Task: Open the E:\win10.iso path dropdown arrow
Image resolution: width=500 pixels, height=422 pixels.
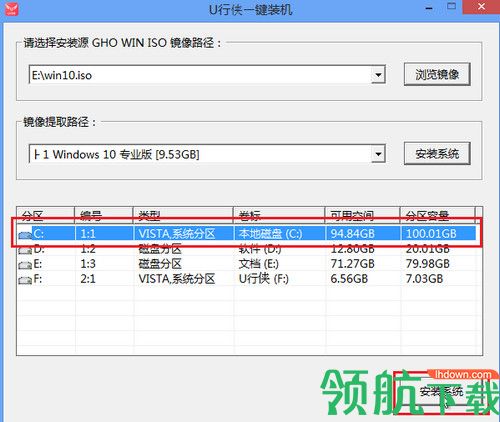Action: click(378, 75)
